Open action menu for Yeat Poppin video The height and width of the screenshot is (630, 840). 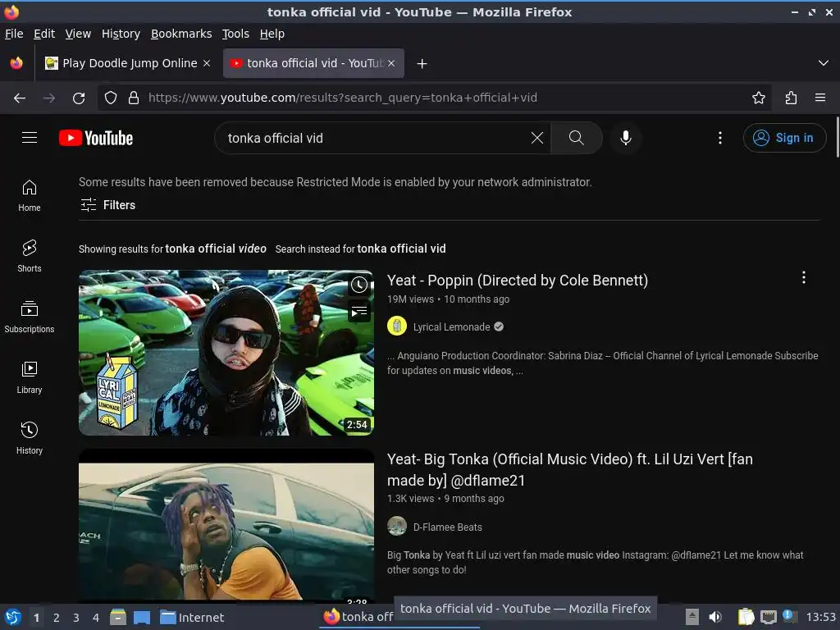(804, 277)
